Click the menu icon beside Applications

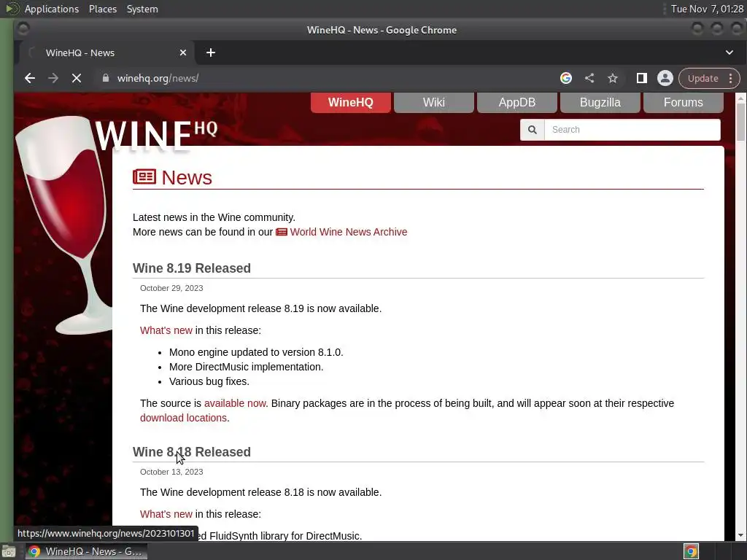[x=12, y=9]
